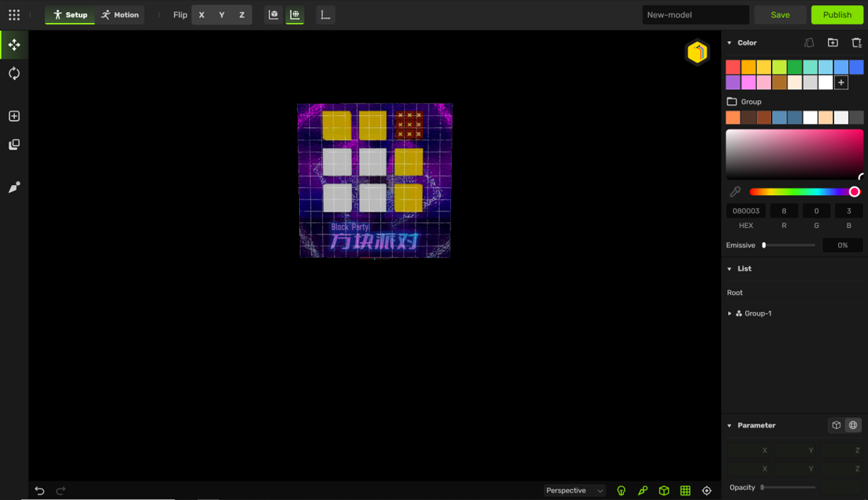Open the Perspective view dropdown

coord(575,491)
